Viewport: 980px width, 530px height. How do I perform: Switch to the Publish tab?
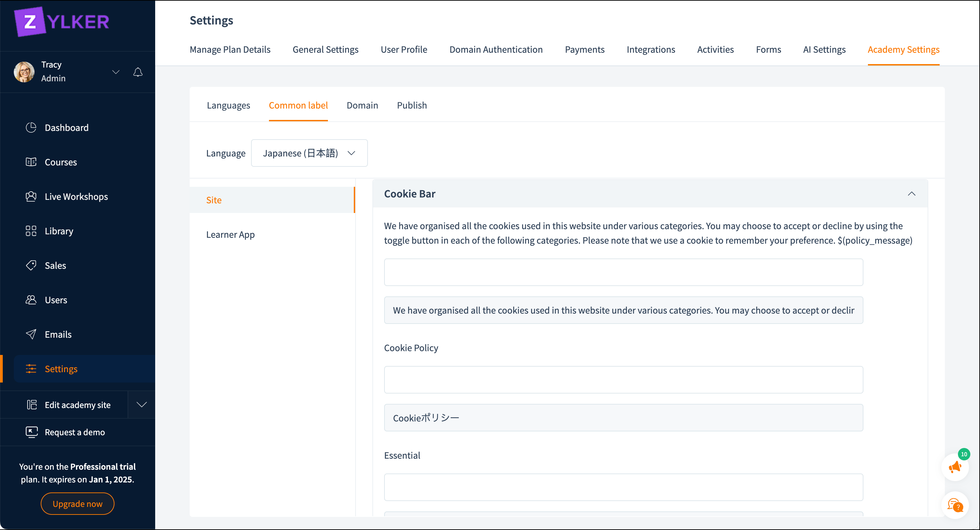(x=412, y=105)
